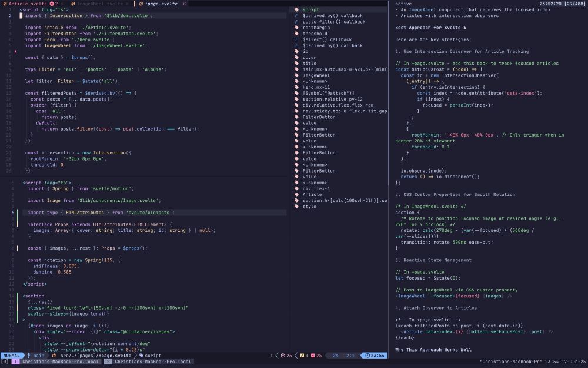Click the tag icon beside script in outline
The width and height of the screenshot is (588, 368).
(296, 10)
